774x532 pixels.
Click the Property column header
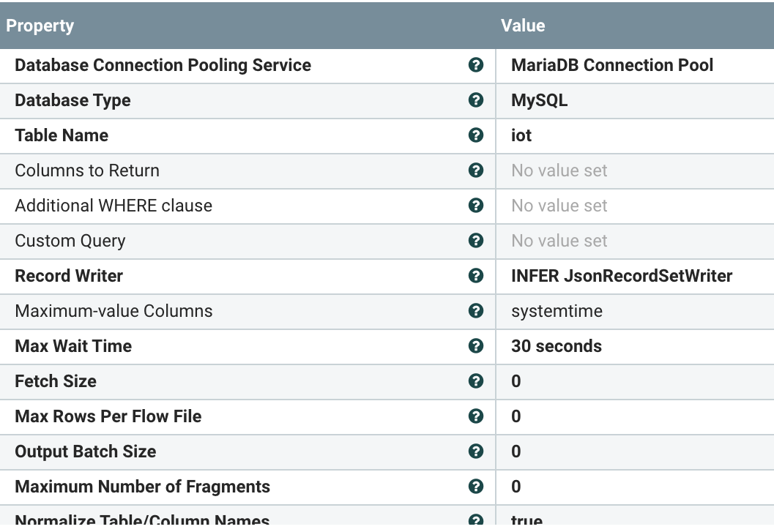point(40,26)
